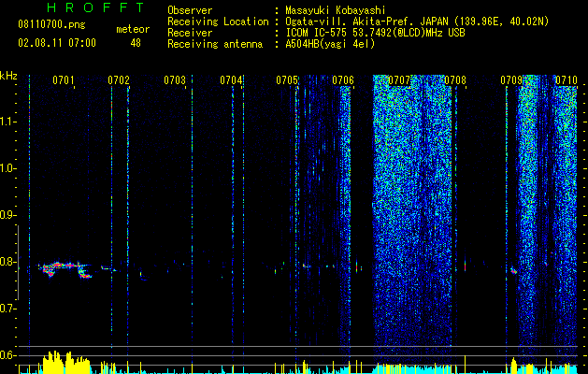This screenshot has height=374, width=588.
Task: Click the 0.7 kHz axis label
Action: pyautogui.click(x=7, y=309)
